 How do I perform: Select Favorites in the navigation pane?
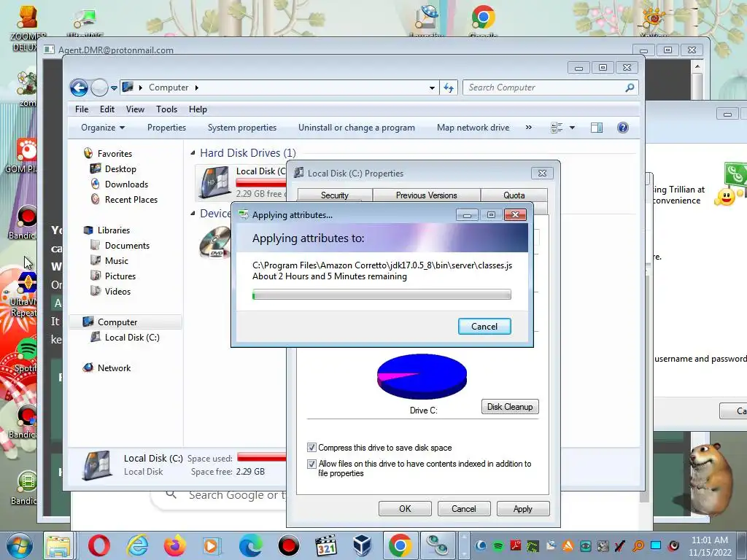point(115,154)
